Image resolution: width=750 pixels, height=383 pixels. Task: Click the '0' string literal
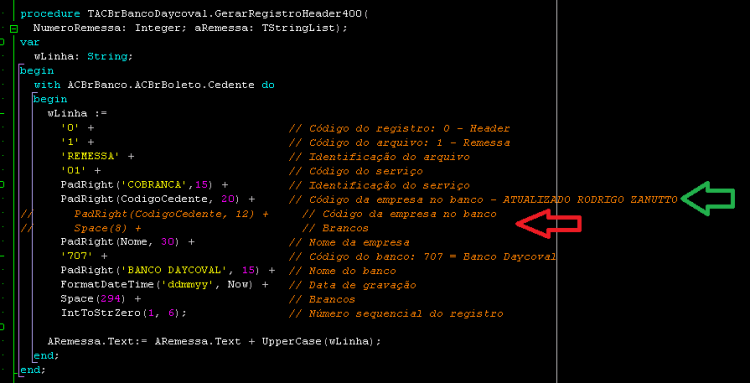coord(70,128)
